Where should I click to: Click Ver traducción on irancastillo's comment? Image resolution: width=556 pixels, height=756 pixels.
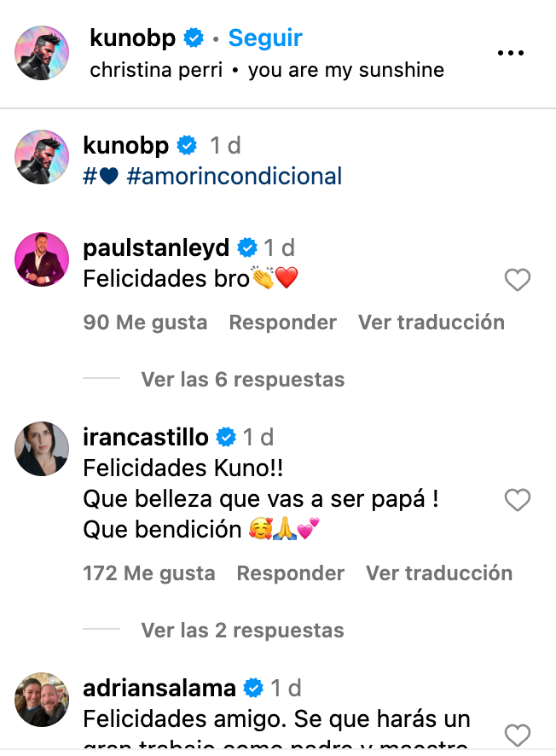click(439, 573)
